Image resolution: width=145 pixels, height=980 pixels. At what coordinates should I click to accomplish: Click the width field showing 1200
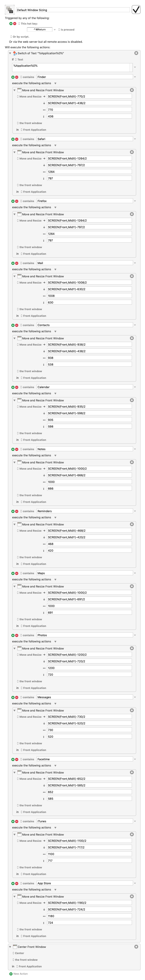[x=89, y=668]
